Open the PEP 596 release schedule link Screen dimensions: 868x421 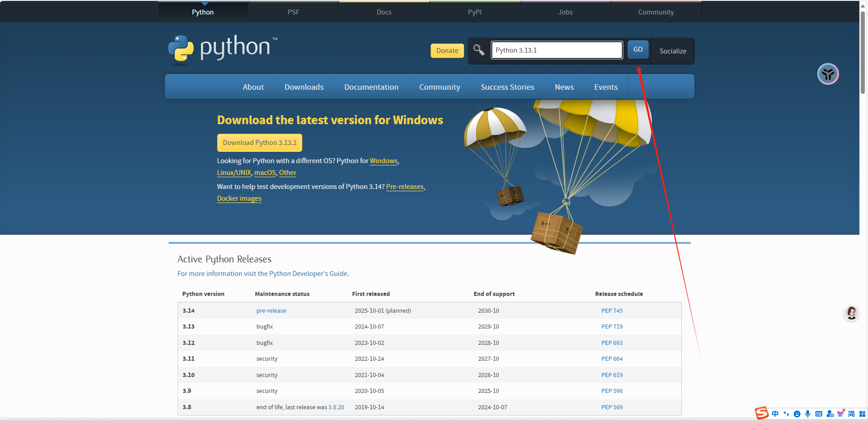coord(612,391)
